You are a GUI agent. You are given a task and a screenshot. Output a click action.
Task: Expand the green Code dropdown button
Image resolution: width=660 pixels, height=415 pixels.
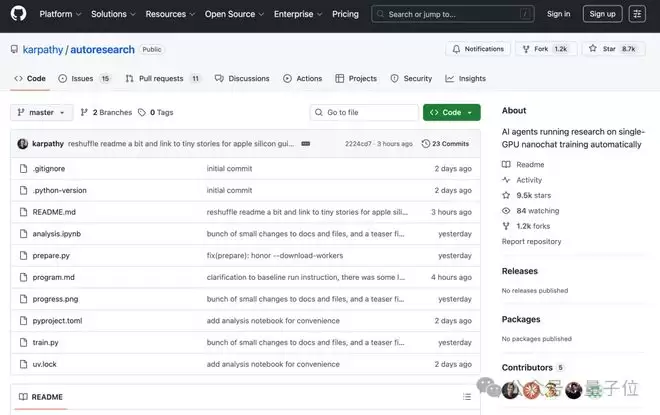[x=451, y=113]
